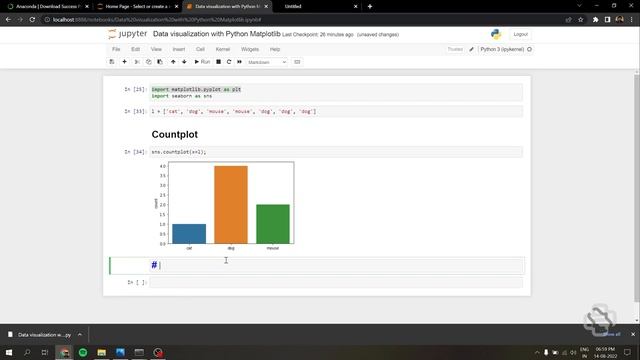Screen dimensions: 640x360
Task: Cut selected cells with scissors icon
Action: (x=137, y=62)
